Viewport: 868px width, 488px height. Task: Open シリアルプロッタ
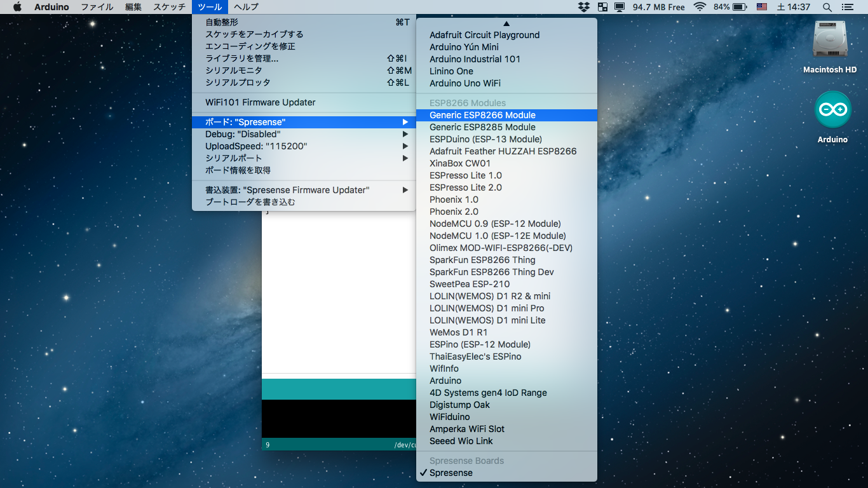(x=304, y=83)
